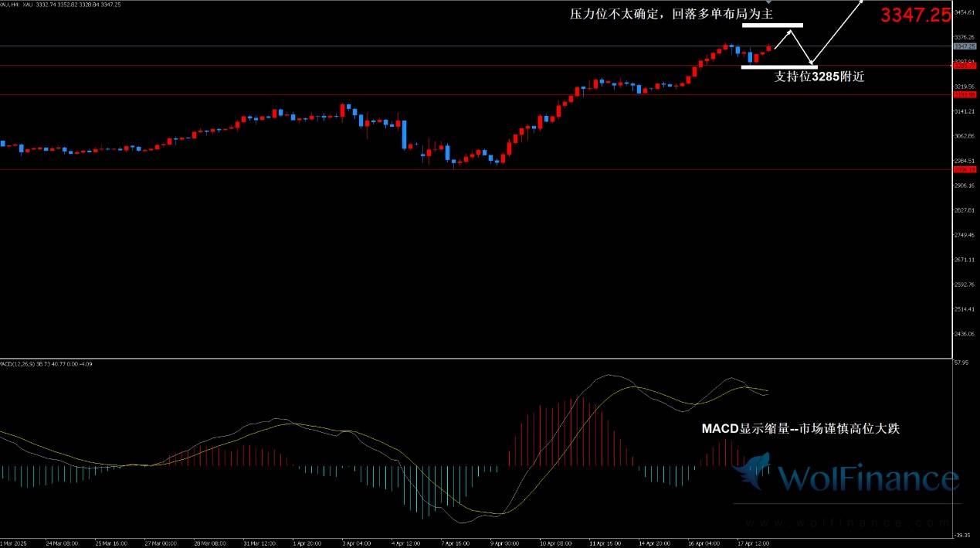Click the large red 3347.25 price text
This screenshot has width=980, height=548.
click(916, 15)
